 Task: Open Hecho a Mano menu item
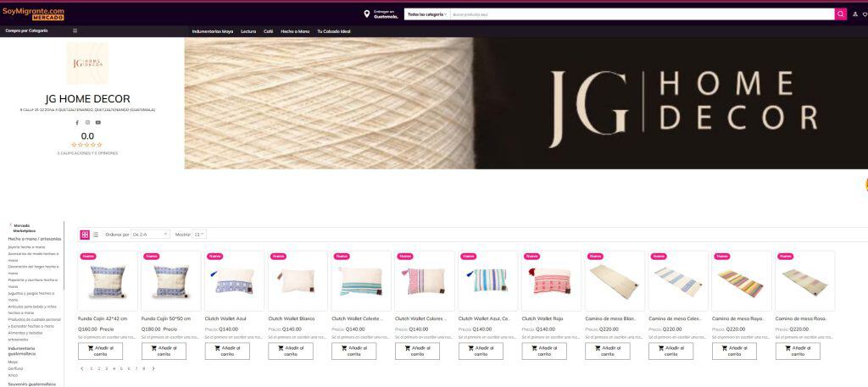click(295, 31)
